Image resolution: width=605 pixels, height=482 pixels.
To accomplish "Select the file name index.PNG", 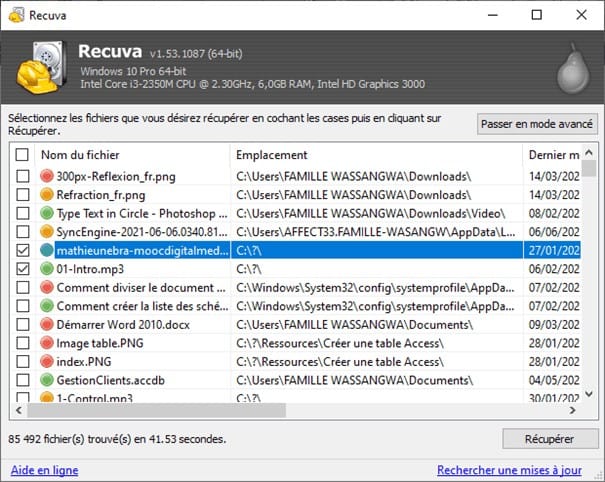I will coord(84,362).
